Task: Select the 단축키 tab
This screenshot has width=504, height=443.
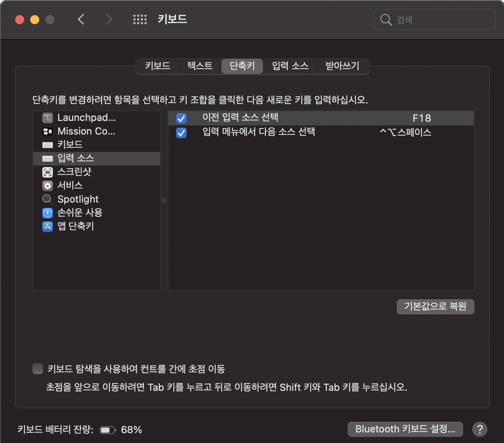Action: pos(242,66)
